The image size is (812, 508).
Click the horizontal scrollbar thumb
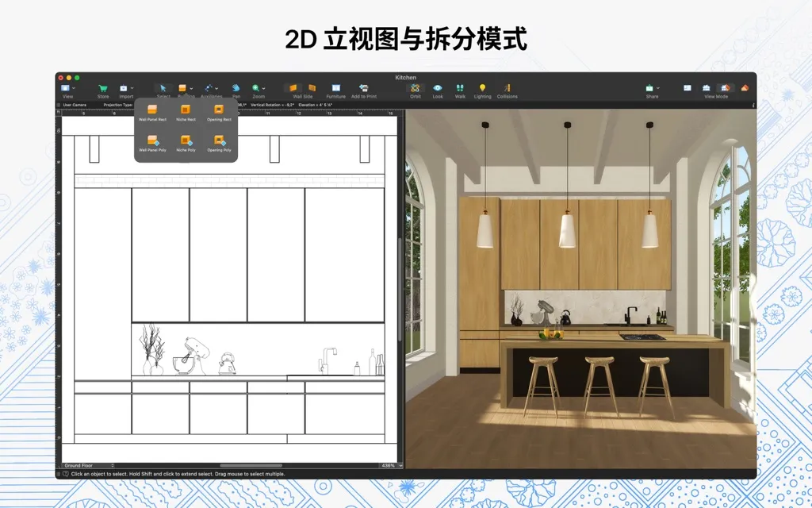tap(251, 465)
